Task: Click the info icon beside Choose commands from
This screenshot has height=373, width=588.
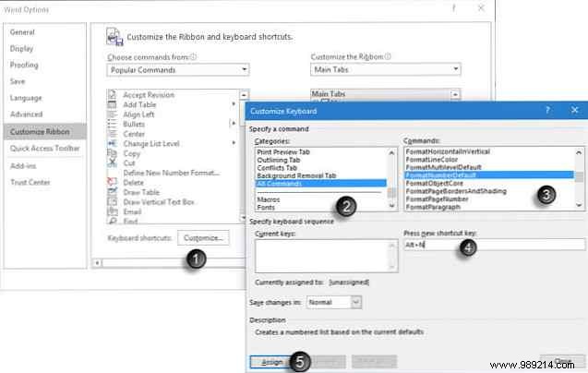Action: coord(193,56)
